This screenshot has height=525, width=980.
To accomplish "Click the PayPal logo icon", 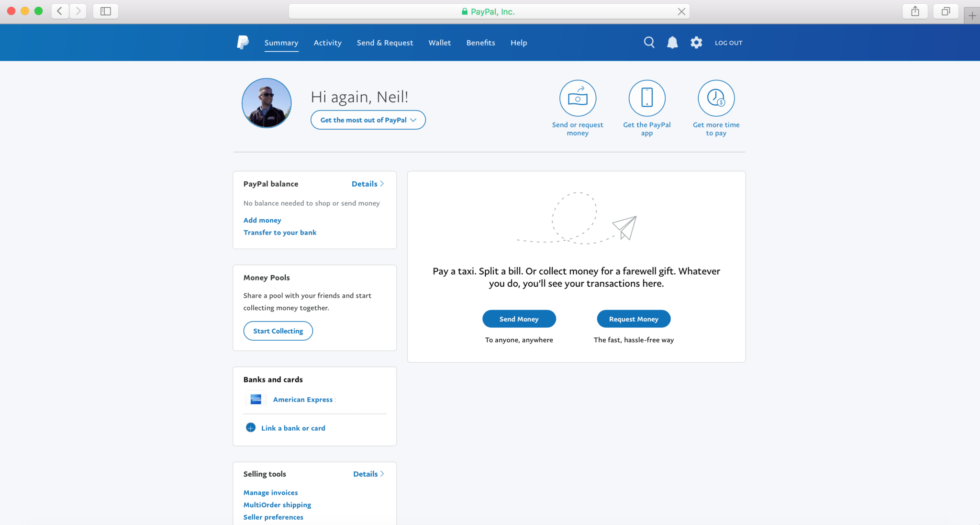I will [243, 42].
